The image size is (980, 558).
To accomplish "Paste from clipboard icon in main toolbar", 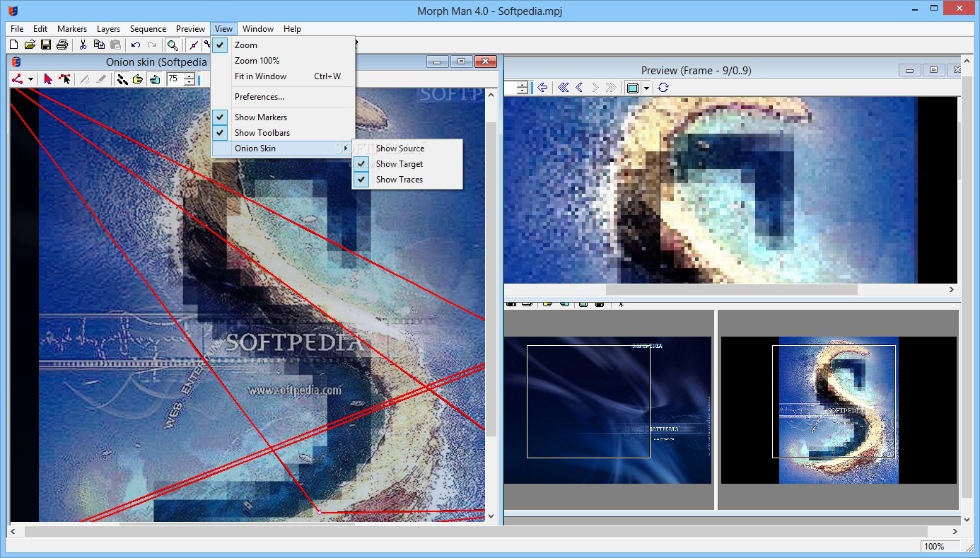I will (x=115, y=45).
